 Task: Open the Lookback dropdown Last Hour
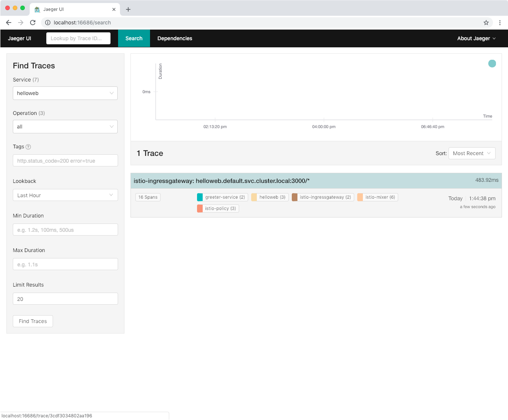coord(65,195)
